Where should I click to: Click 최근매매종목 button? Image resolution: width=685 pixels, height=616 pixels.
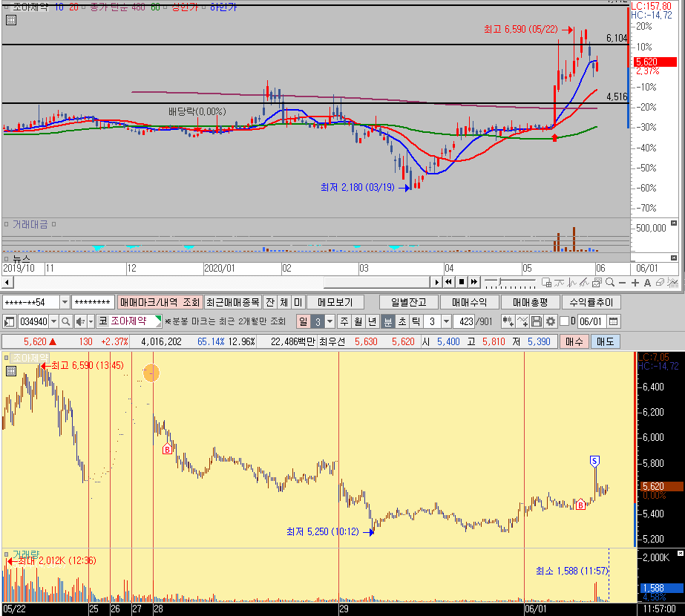[233, 302]
